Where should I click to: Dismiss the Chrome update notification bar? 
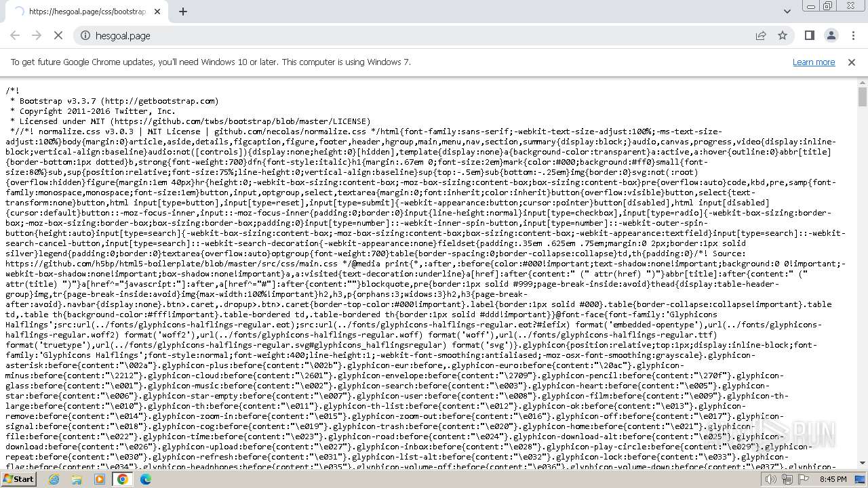pos(852,62)
